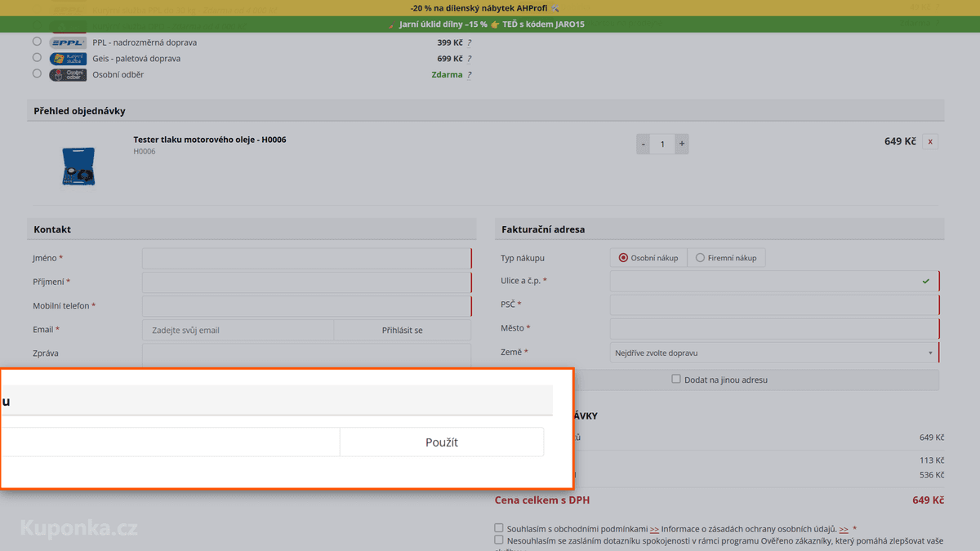Tick the Dodat na jinou adresu checkbox
Image resolution: width=980 pixels, height=551 pixels.
pos(676,379)
